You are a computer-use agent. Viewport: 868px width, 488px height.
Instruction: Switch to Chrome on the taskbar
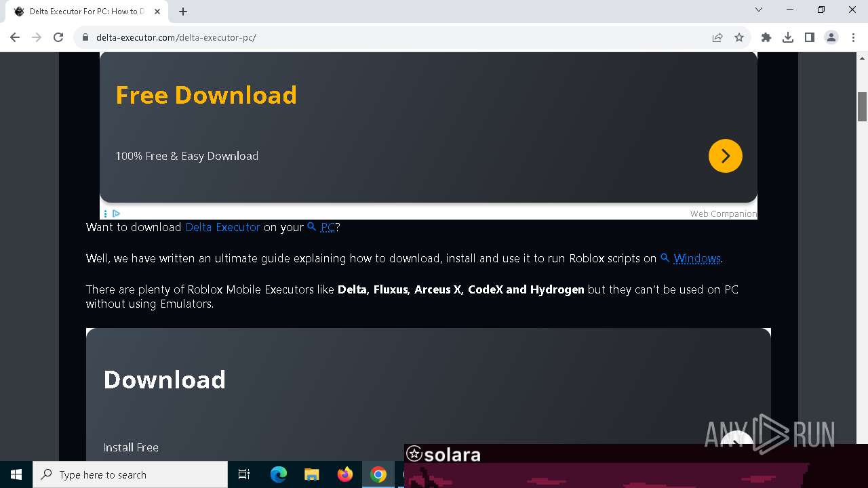point(378,474)
